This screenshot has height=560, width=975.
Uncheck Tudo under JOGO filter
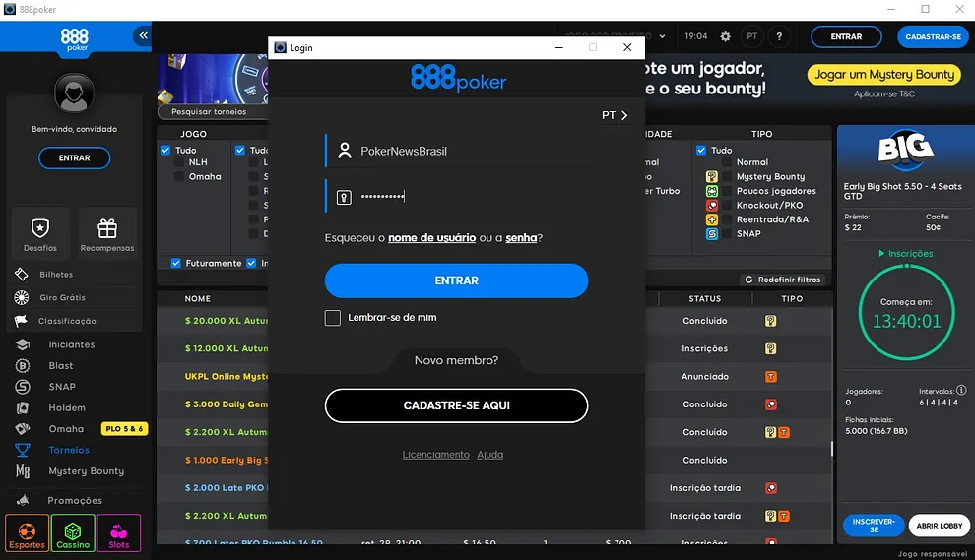pos(165,150)
